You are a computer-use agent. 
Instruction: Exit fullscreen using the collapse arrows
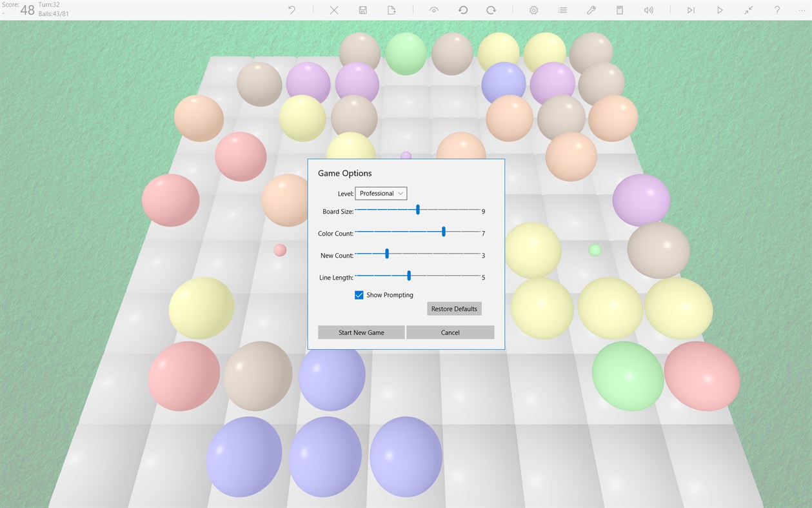tap(748, 10)
